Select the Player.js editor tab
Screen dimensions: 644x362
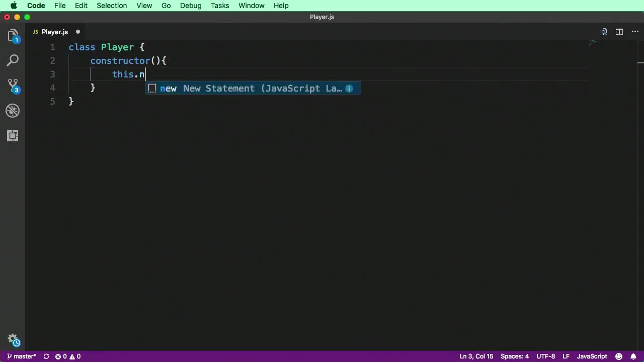(54, 32)
